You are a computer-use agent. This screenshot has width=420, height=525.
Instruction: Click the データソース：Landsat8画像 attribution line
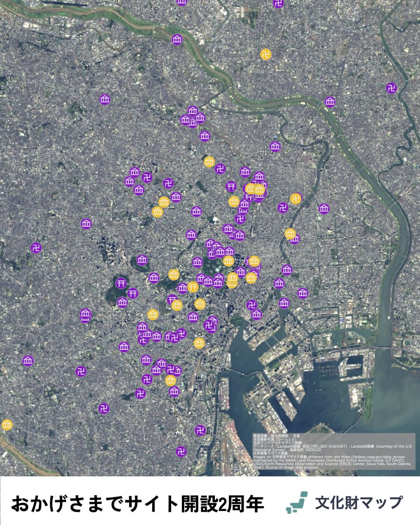point(332,448)
